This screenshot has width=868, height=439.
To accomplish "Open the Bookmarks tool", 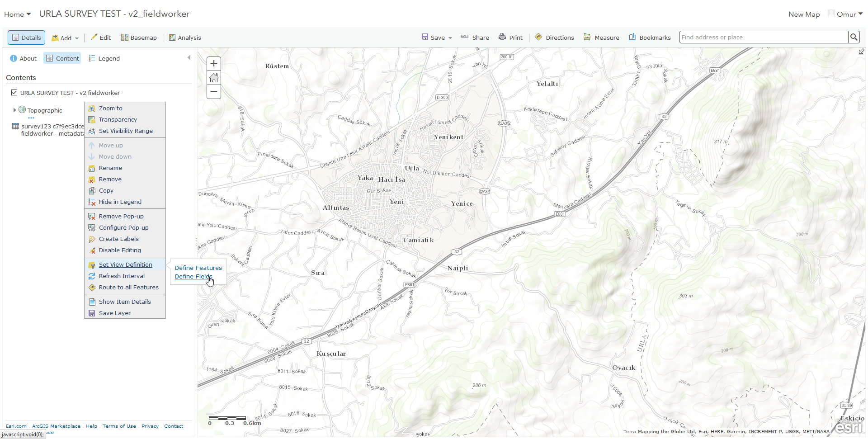I will 650,38.
